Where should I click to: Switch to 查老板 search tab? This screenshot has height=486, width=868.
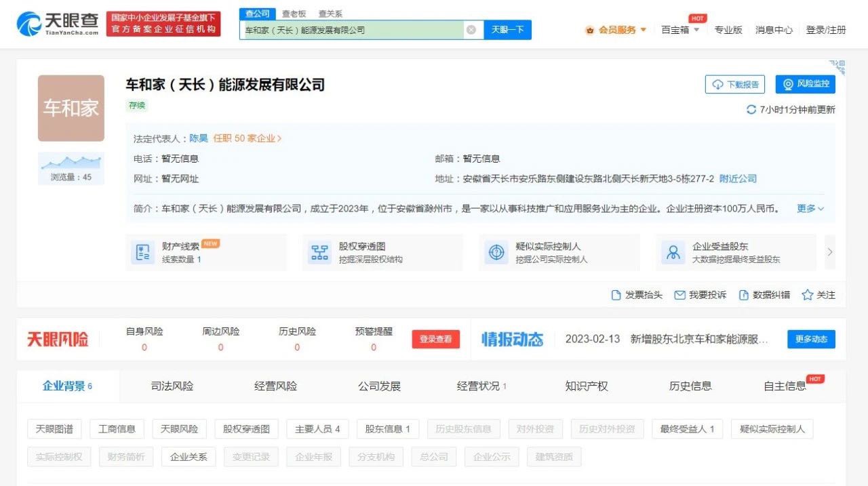tap(294, 14)
